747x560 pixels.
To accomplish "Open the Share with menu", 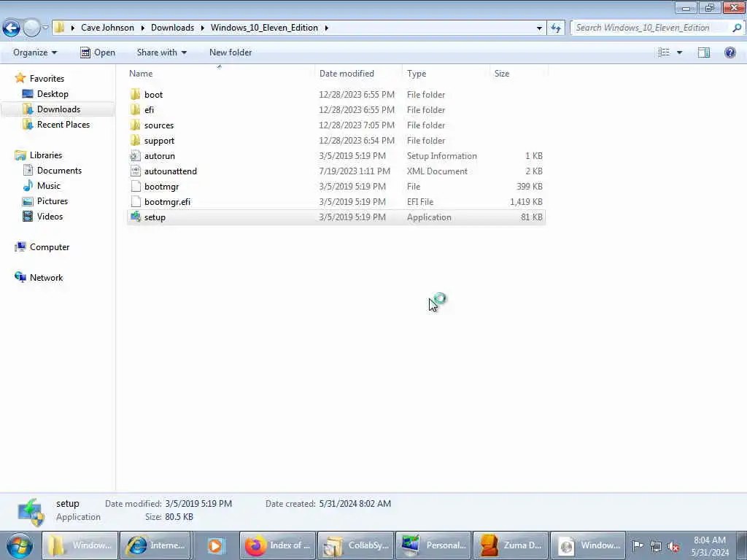I will (161, 52).
